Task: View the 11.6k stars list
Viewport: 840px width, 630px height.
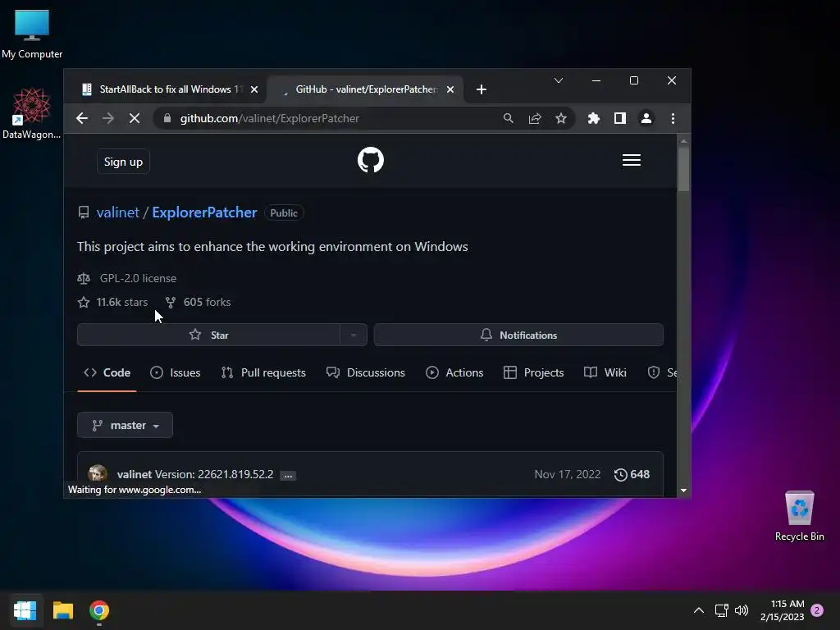Action: coord(121,302)
